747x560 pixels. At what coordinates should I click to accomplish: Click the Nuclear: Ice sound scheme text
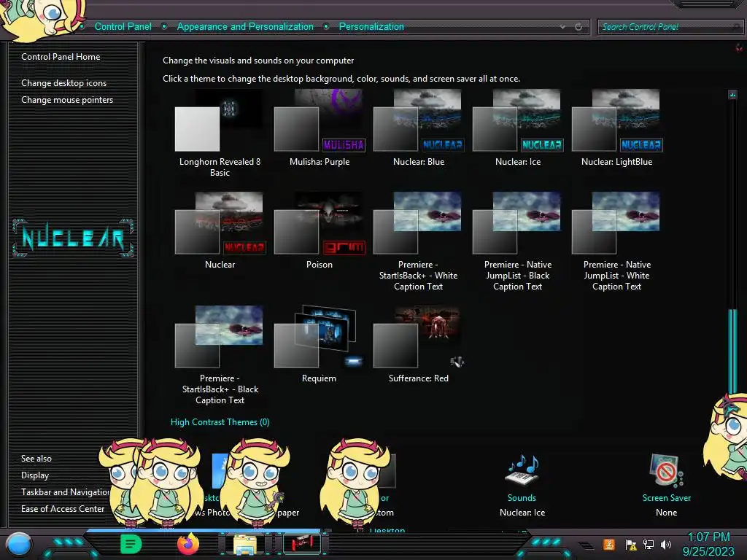pyautogui.click(x=522, y=513)
